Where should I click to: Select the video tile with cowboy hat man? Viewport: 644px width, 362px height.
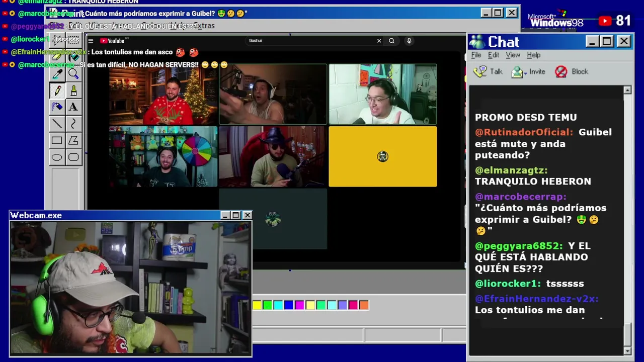coord(273,156)
